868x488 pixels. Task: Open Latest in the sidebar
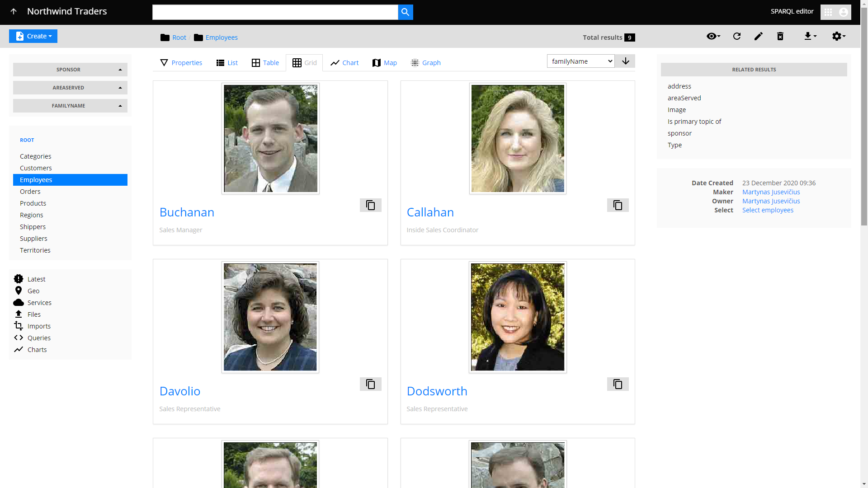click(30, 279)
